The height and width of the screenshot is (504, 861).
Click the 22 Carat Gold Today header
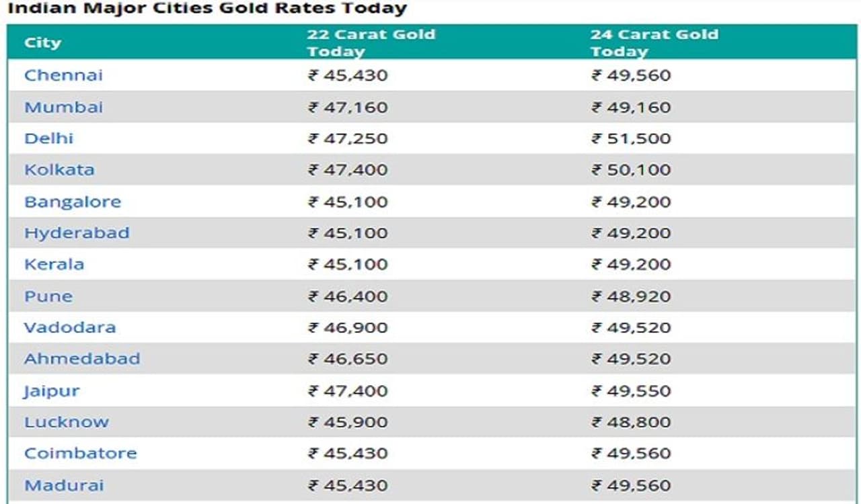pyautogui.click(x=371, y=42)
